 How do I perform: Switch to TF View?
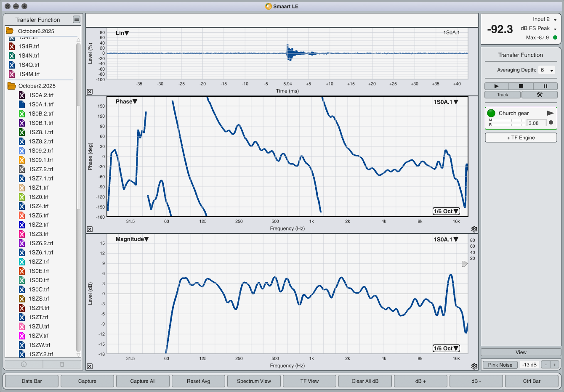(309, 381)
